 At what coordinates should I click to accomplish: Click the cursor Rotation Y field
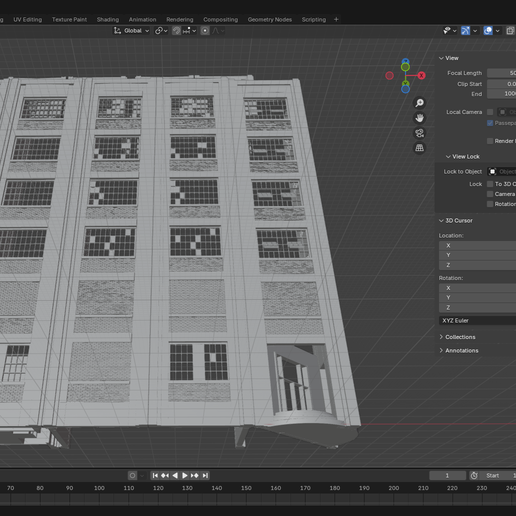[x=477, y=297]
